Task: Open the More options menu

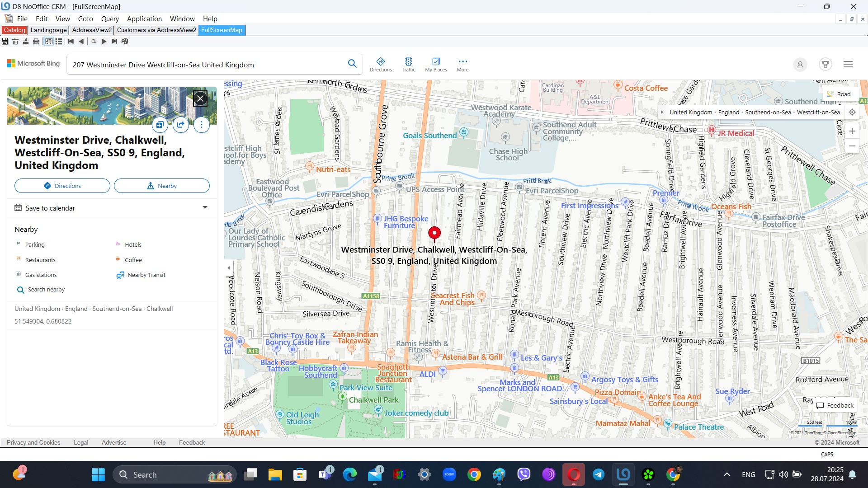Action: (x=462, y=65)
